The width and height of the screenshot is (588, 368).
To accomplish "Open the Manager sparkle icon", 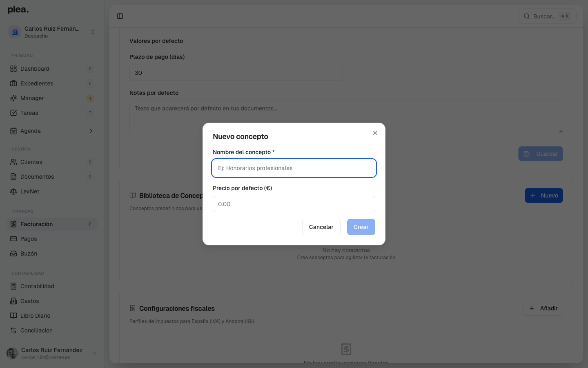I will pos(13,98).
